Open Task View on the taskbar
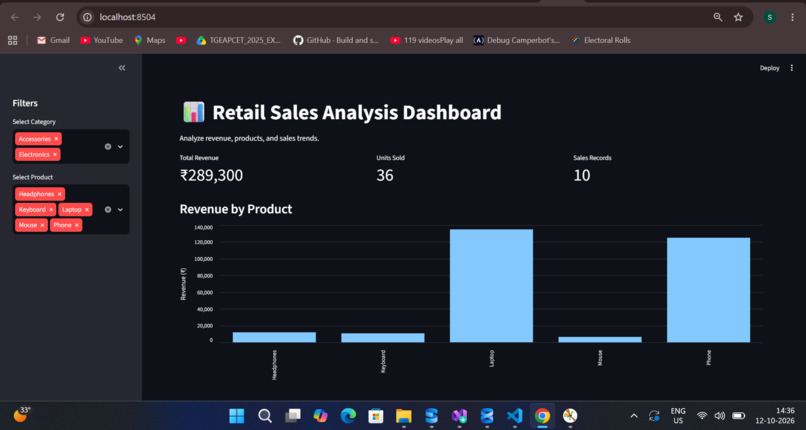 292,415
